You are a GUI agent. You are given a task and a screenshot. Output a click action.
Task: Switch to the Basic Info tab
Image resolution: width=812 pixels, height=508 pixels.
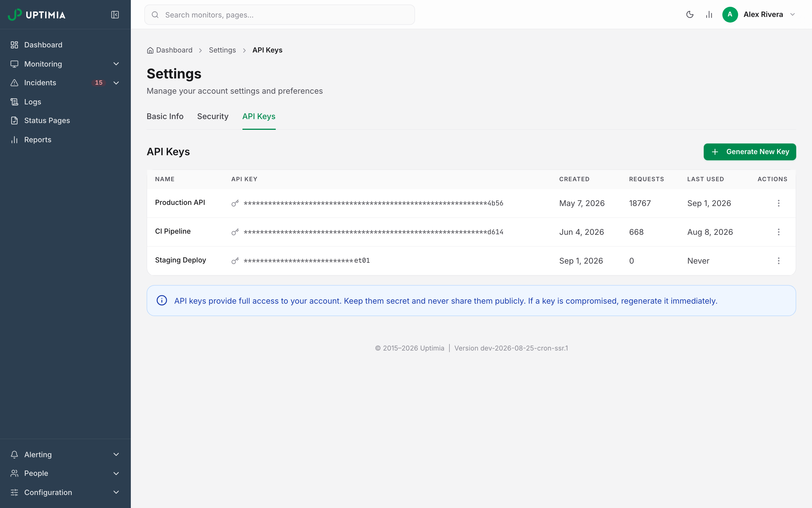click(165, 116)
